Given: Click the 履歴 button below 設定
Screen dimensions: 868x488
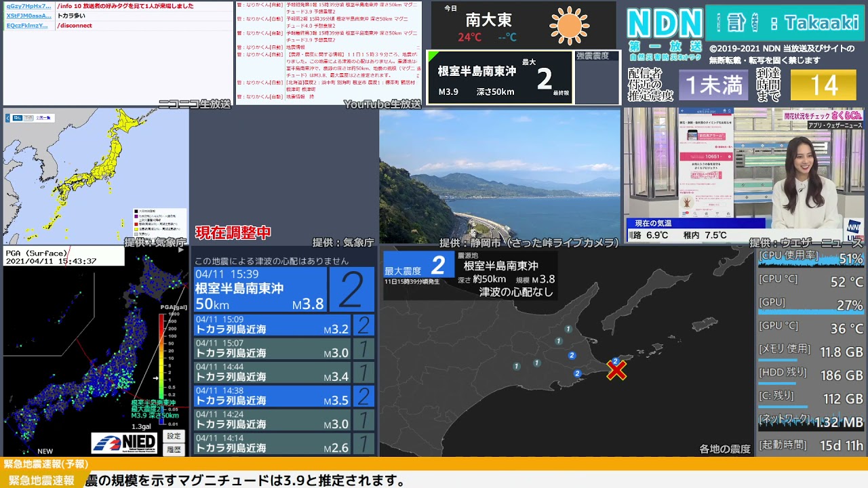Looking at the screenshot, I should (174, 449).
